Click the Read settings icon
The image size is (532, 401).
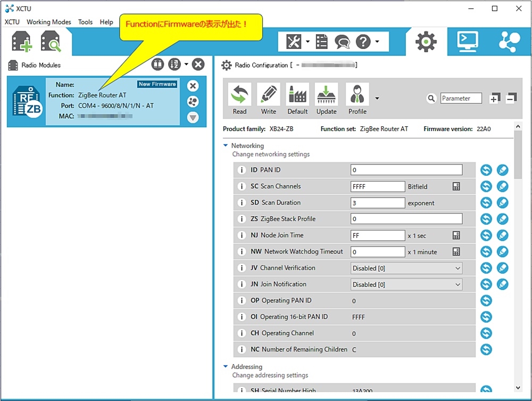(239, 99)
